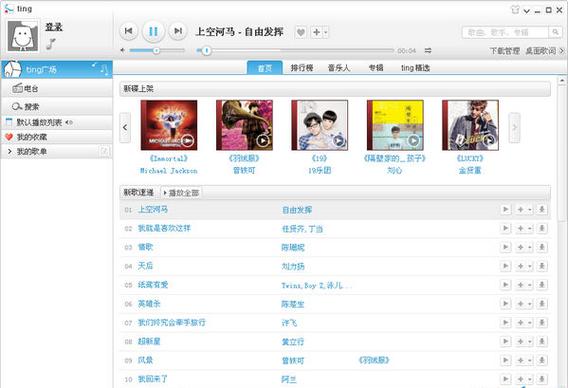Open the add dropdown for song 01

tap(530, 209)
